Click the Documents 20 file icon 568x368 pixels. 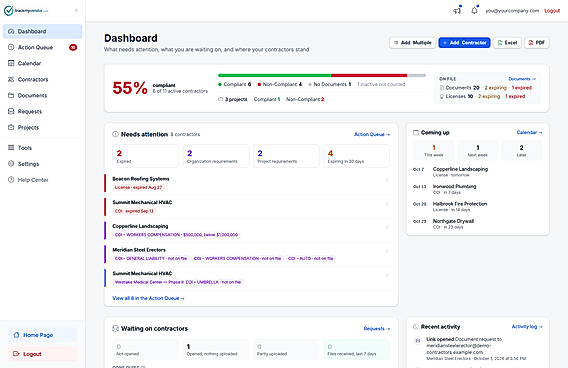[442, 88]
